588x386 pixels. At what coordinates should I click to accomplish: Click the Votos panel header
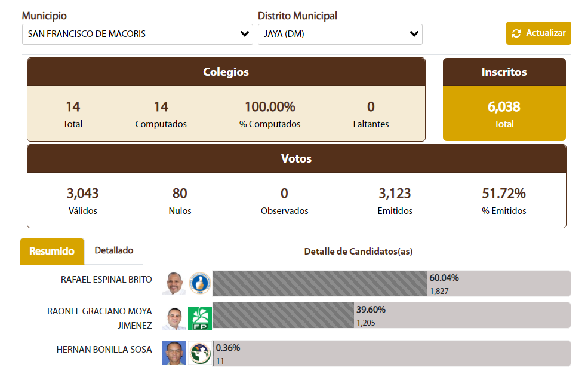click(x=296, y=159)
